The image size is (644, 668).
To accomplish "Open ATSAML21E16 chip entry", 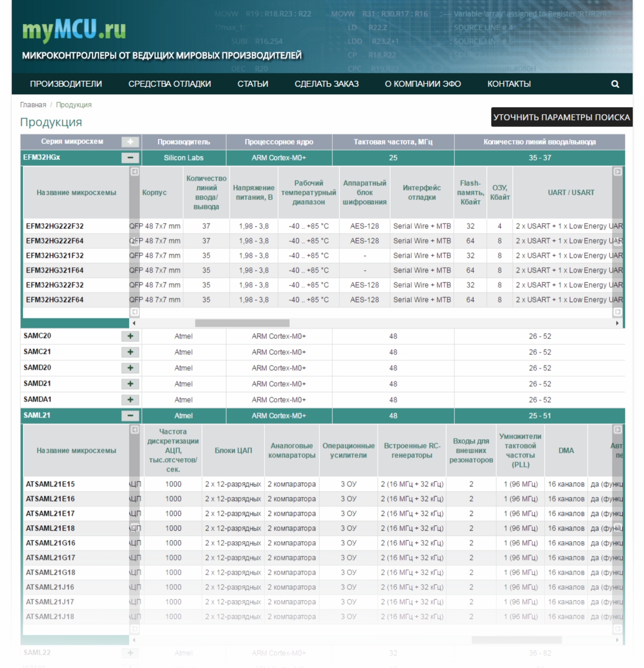I will 50,499.
